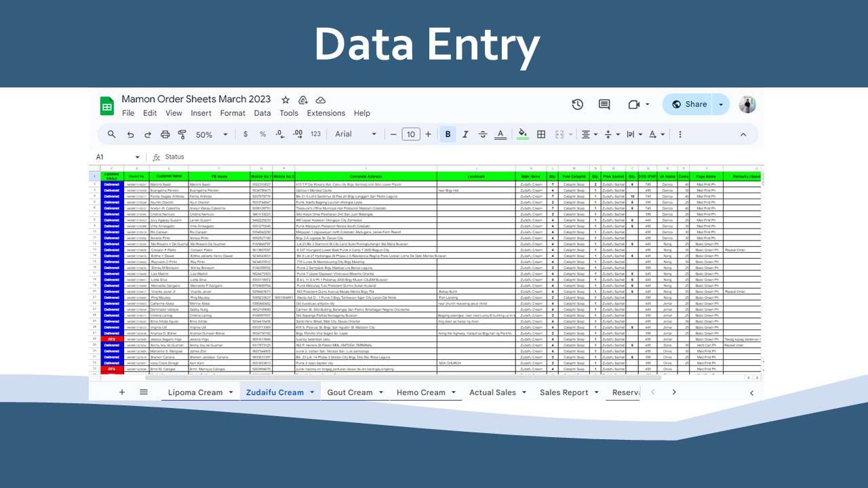Select the paint format roller
The image size is (868, 488).
pos(182,134)
